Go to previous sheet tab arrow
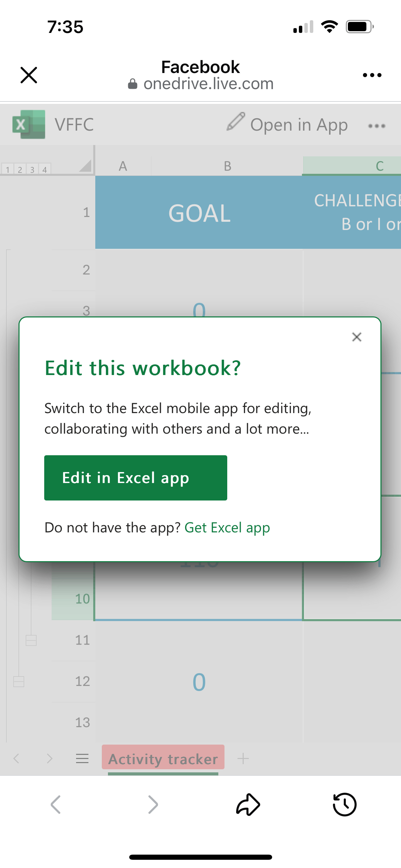This screenshot has width=401, height=868. tap(16, 758)
